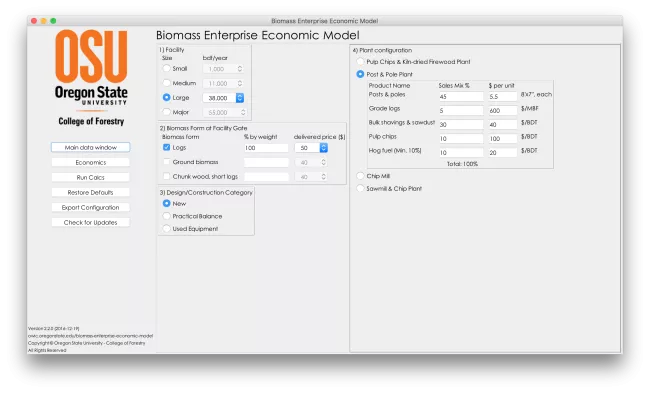
Task: Click Check for Updates button
Action: tap(90, 222)
